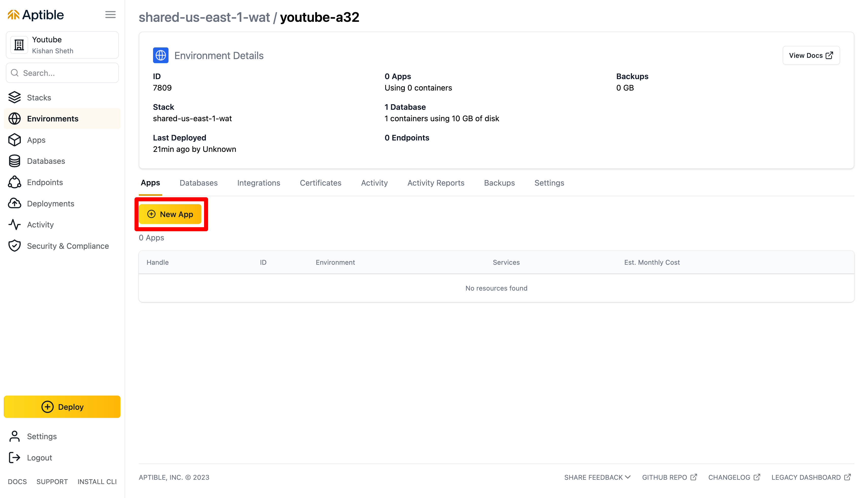Click the Activity pulse icon in sidebar
868x498 pixels.
(14, 225)
